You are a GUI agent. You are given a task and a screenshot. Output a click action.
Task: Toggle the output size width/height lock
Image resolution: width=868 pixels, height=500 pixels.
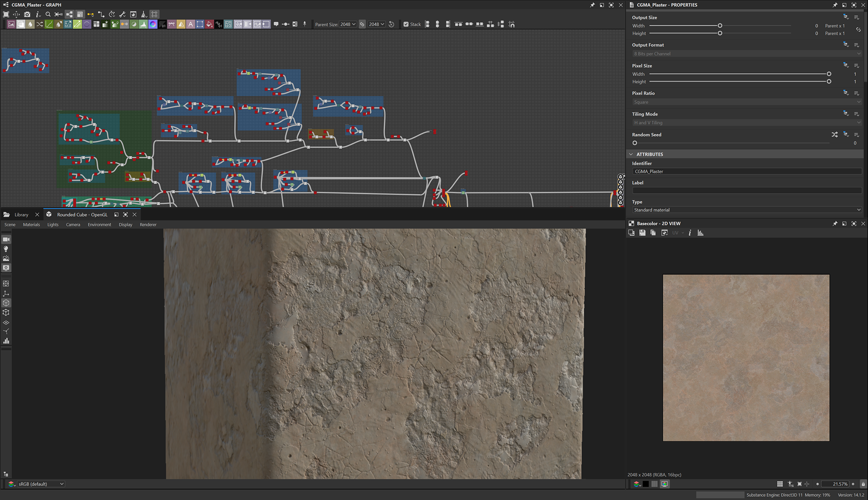coord(858,29)
